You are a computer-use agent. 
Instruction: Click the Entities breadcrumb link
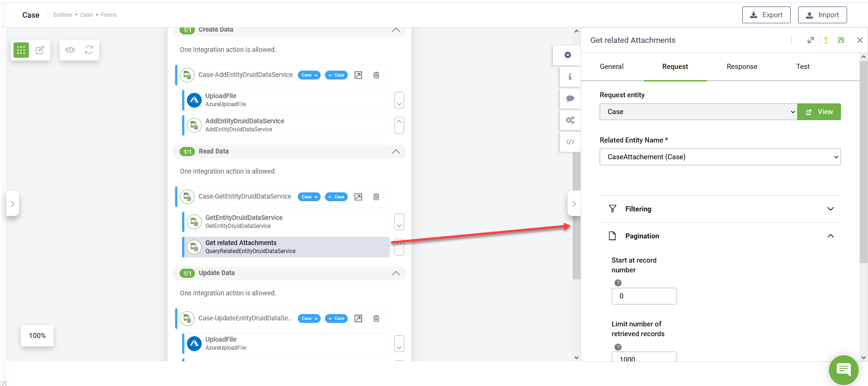(x=63, y=15)
